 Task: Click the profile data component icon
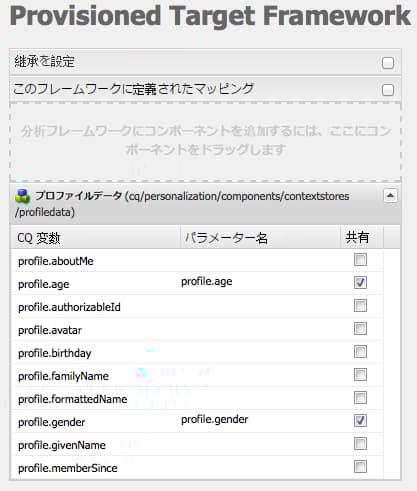click(x=22, y=196)
